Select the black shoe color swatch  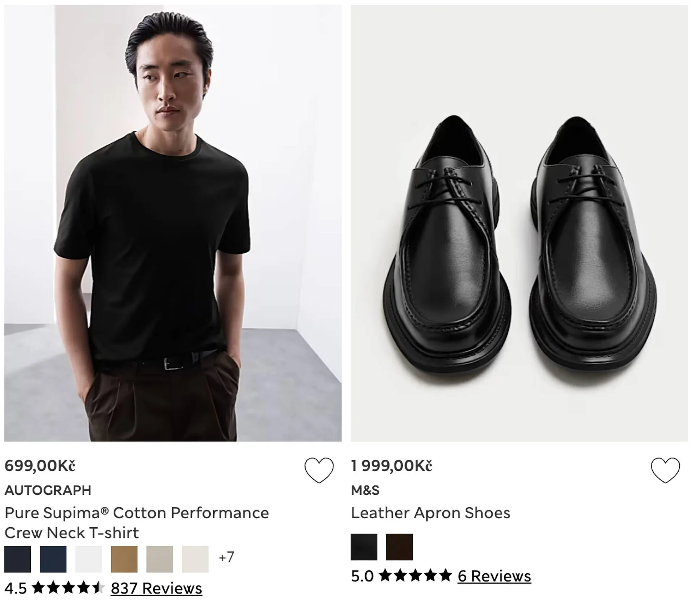[364, 547]
